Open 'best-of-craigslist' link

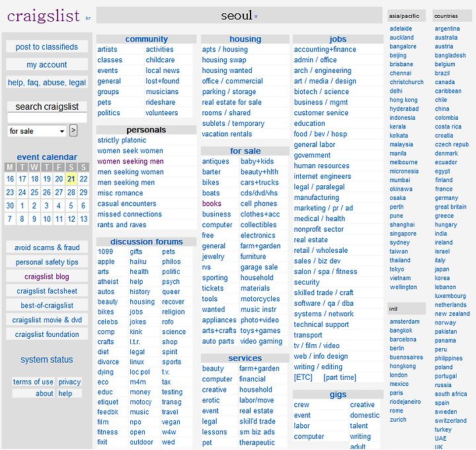[x=47, y=305]
